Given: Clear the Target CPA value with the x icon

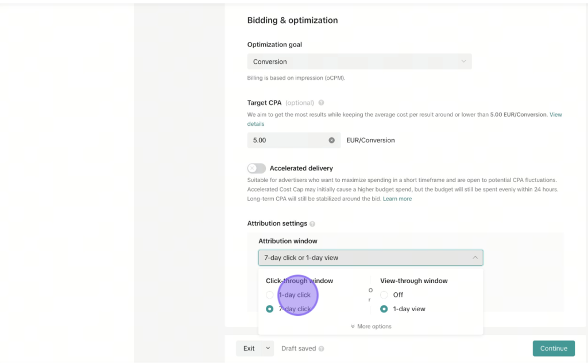Looking at the screenshot, I should 331,140.
